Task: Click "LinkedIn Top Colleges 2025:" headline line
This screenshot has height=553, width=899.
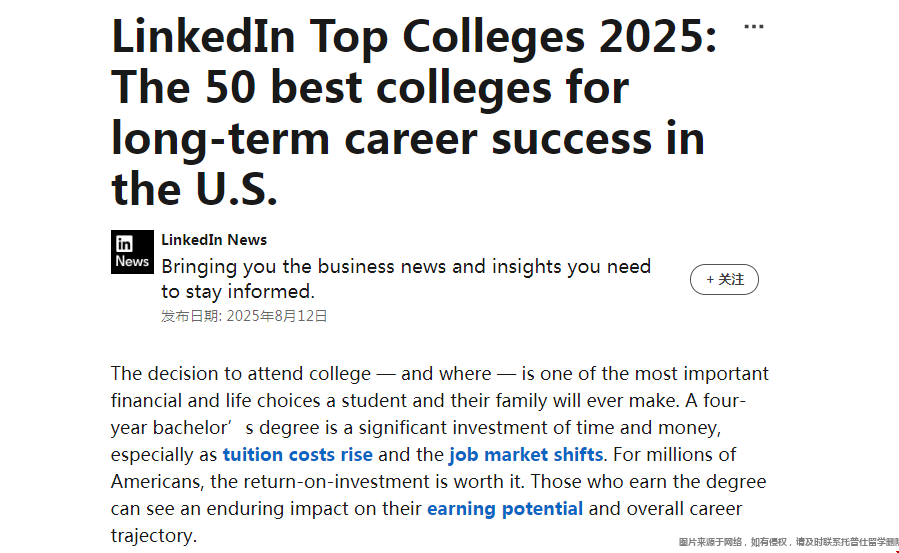Action: pos(414,38)
